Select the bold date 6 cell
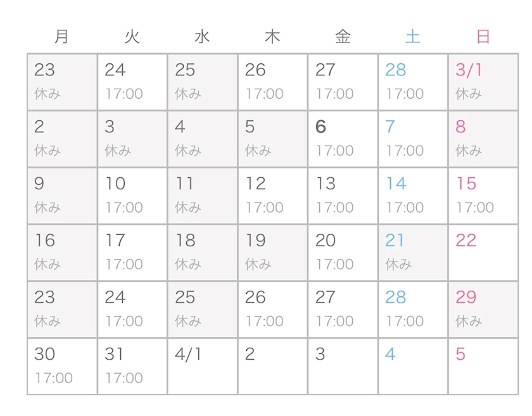The image size is (532, 416). (x=343, y=139)
